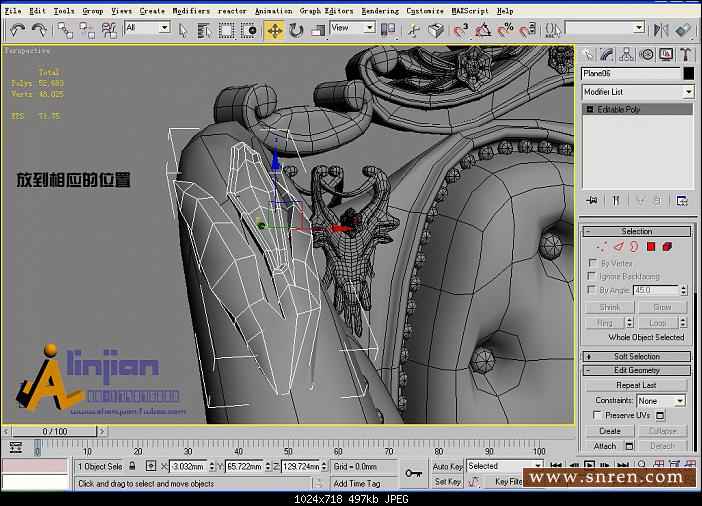This screenshot has width=702, height=506.
Task: Select the Element sub-object icon
Action: 667,246
